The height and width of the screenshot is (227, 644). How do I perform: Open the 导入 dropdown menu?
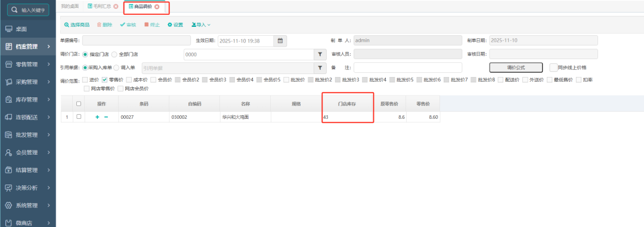201,24
